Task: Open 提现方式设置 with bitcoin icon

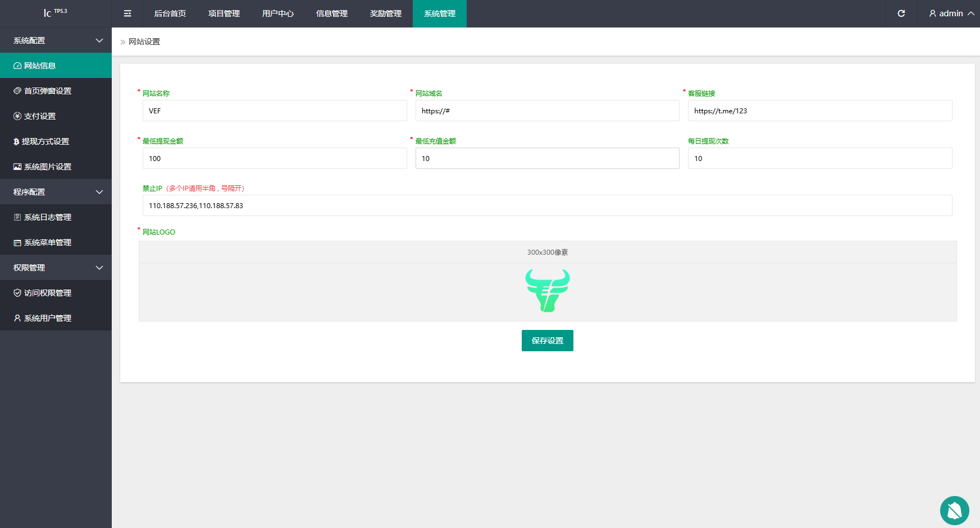Action: coord(45,141)
